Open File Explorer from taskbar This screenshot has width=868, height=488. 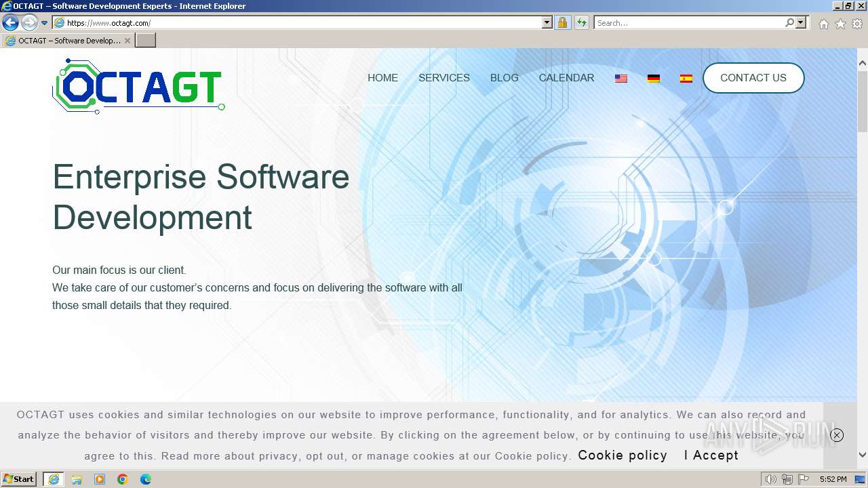coord(77,479)
